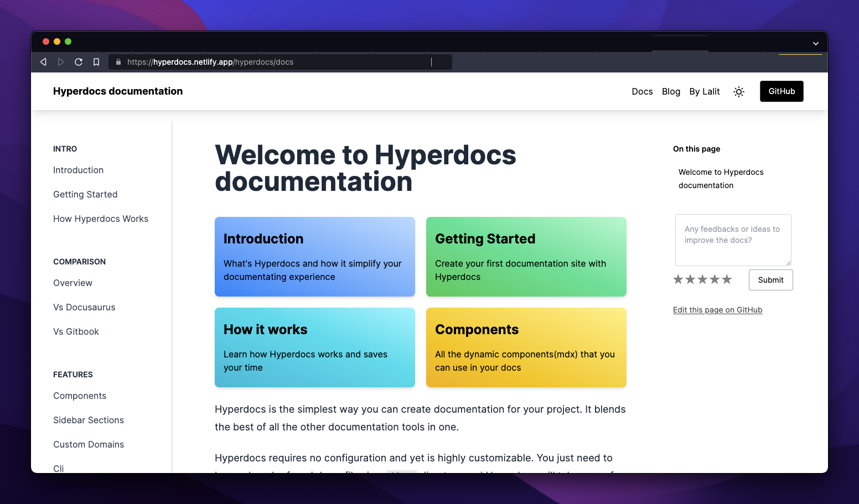Image resolution: width=859 pixels, height=504 pixels.
Task: Click the first rating star
Action: click(x=678, y=279)
